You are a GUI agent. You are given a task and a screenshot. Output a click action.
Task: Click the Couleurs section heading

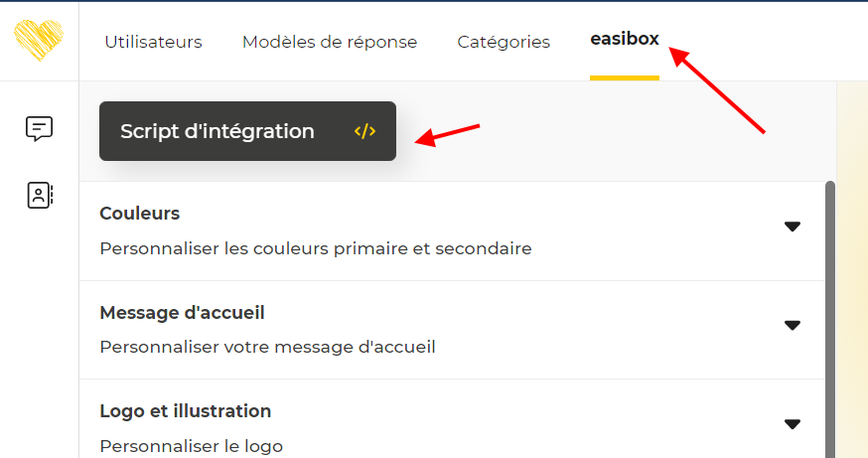pyautogui.click(x=140, y=214)
